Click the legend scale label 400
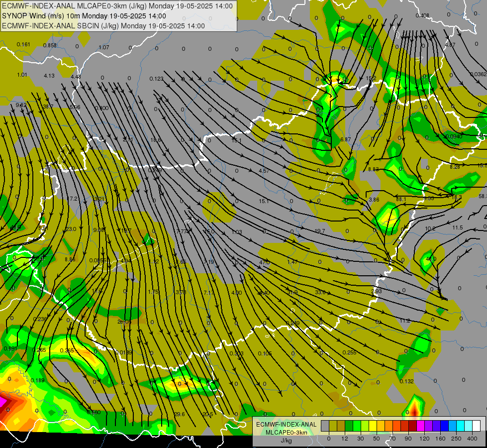Viewport: 487px width, 448px height. point(472,439)
